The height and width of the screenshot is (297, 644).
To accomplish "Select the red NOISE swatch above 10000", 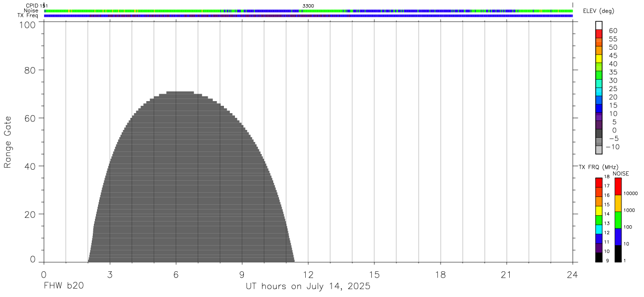I will tap(618, 186).
